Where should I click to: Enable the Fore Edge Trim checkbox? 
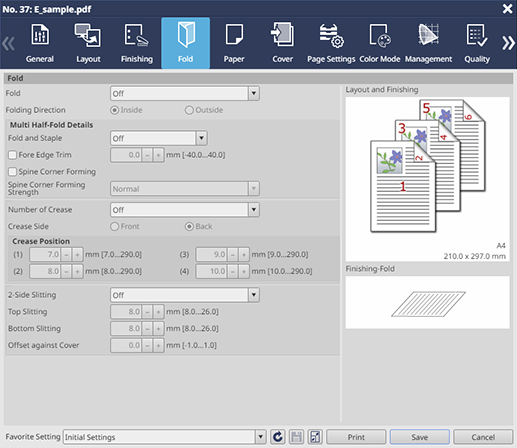pos(12,155)
